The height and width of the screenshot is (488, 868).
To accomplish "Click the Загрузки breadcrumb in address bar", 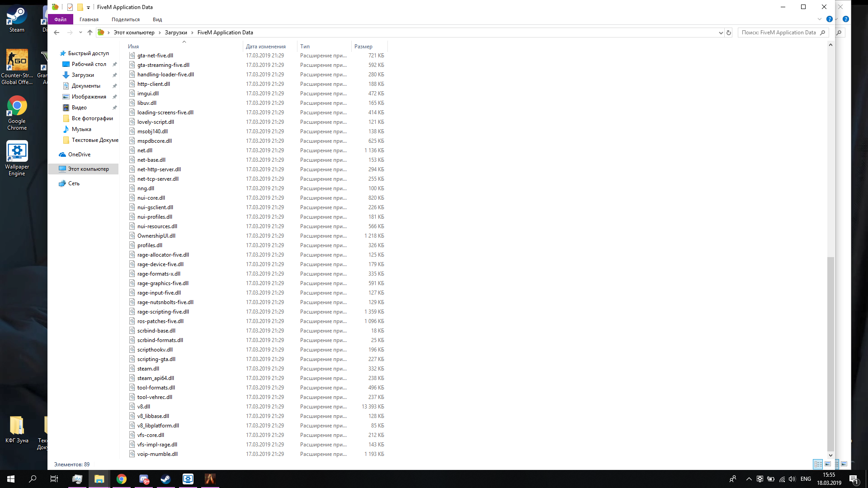I will click(176, 33).
